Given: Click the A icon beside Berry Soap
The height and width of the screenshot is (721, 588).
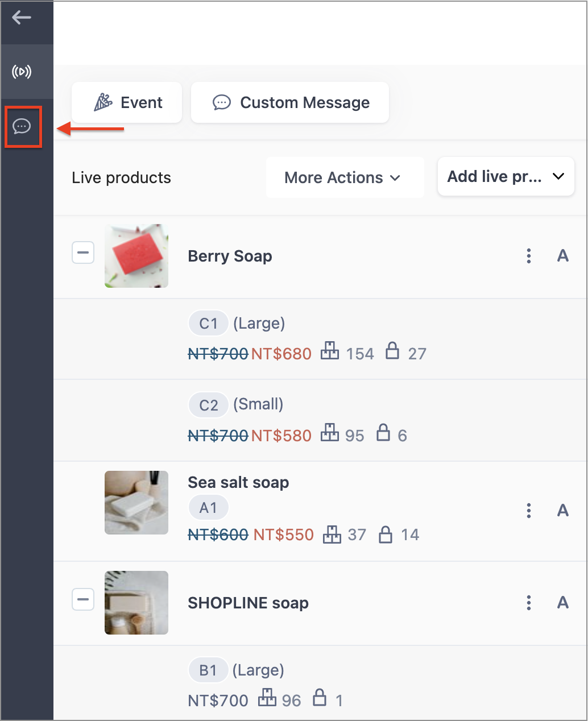Looking at the screenshot, I should click(562, 256).
